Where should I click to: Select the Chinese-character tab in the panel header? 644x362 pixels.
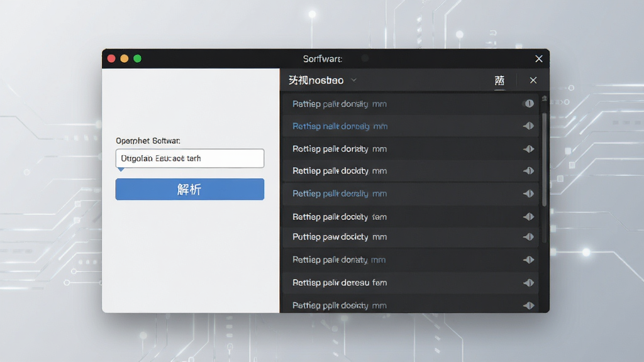tap(499, 80)
